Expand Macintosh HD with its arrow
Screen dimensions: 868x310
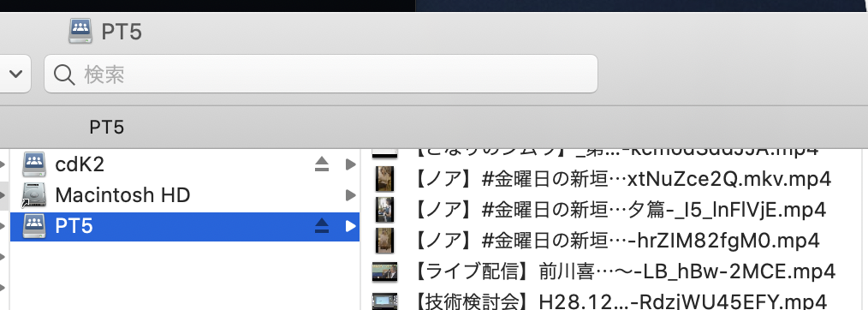pos(350,195)
